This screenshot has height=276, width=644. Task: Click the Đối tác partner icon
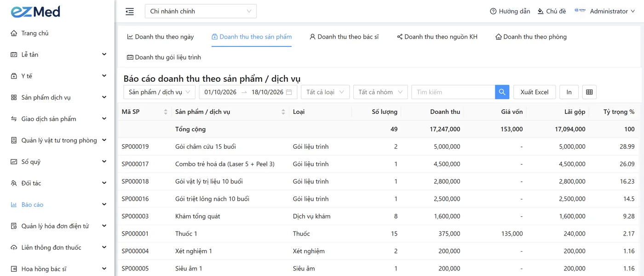[14, 183]
